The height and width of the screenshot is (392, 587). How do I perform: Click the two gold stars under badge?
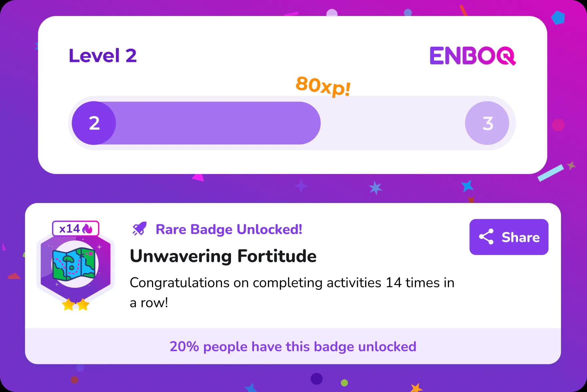76,305
